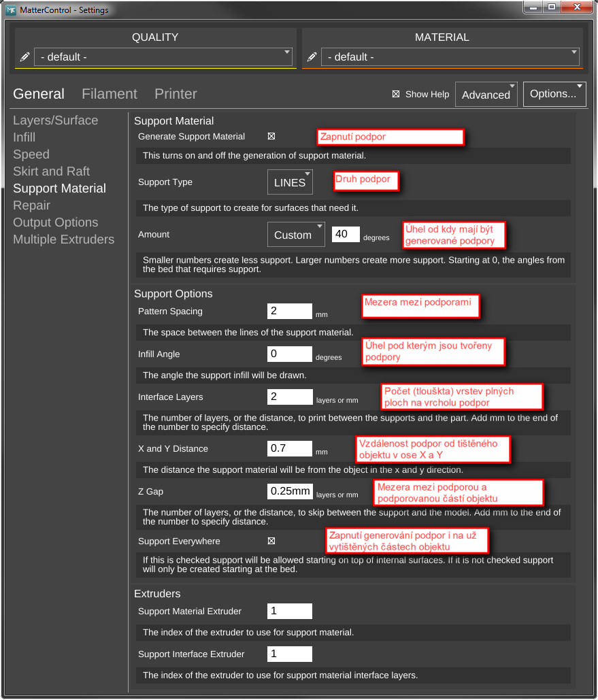Viewport: 598px width, 700px height.
Task: Click the Pattern Spacing input field
Action: [x=289, y=311]
